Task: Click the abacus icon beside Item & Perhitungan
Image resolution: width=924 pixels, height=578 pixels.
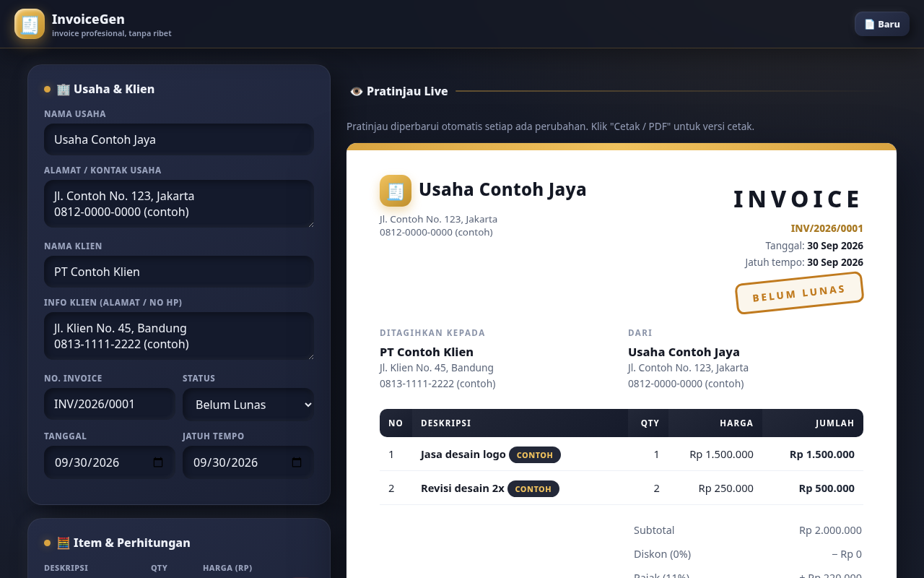Action: [64, 543]
